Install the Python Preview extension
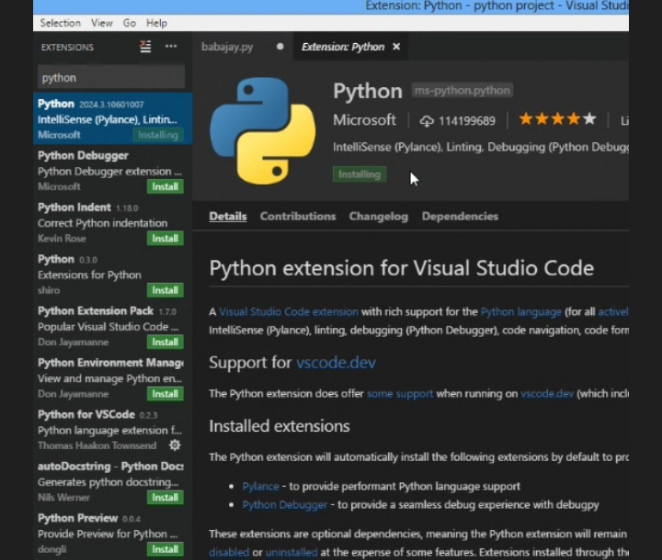Screen dimensions: 662x560 pos(165,549)
